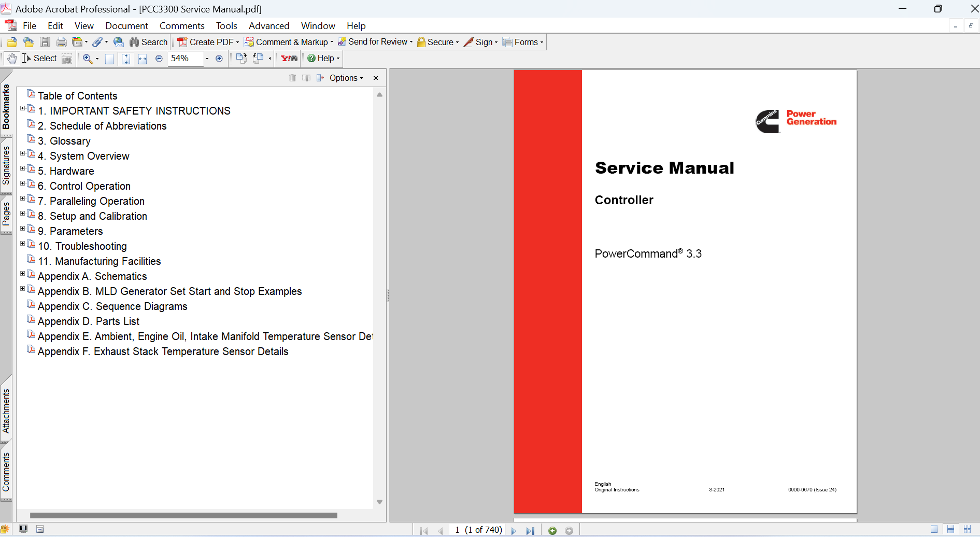980x537 pixels.
Task: Click the Snapshot camera tool
Action: [67, 59]
